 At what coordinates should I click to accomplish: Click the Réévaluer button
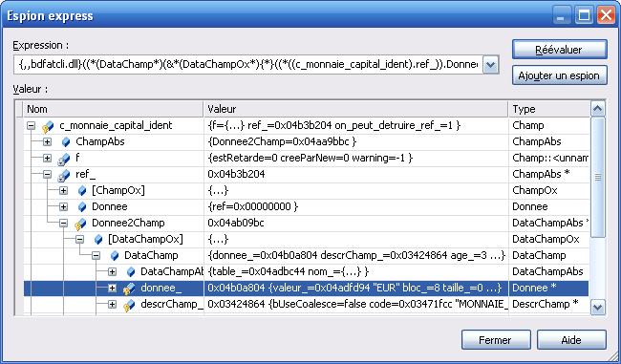(x=559, y=50)
